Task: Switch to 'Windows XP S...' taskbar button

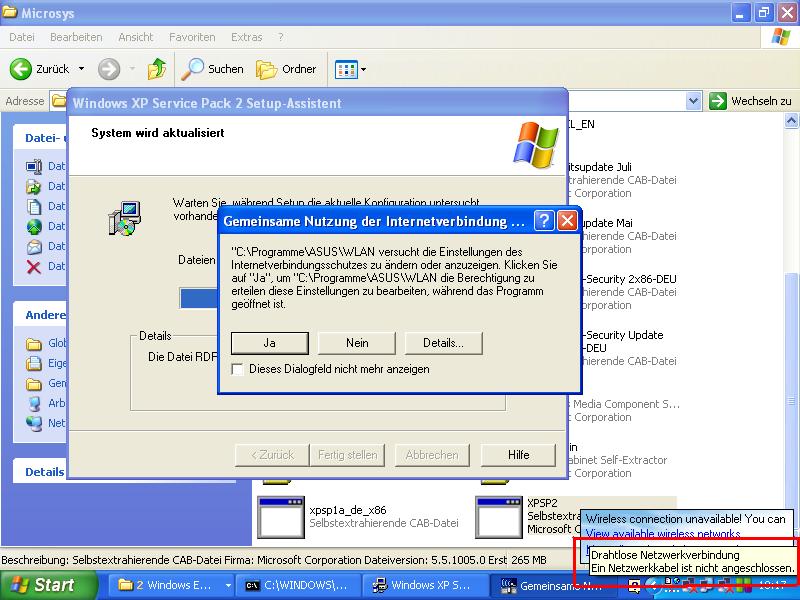Action: click(426, 585)
